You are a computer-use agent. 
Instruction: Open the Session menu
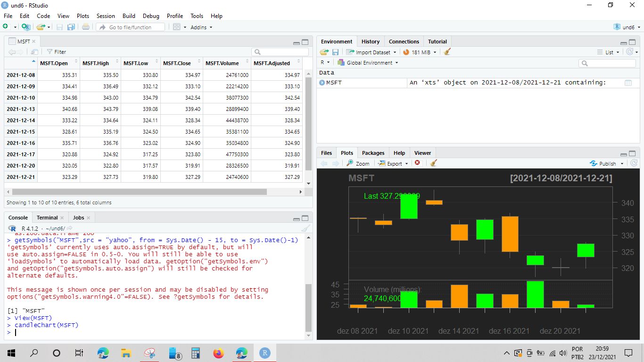(106, 16)
